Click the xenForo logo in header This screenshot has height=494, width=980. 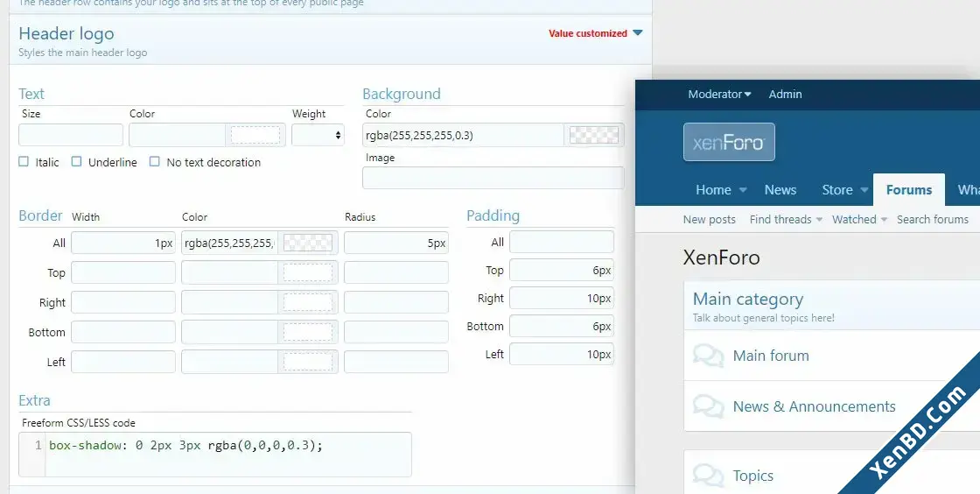coord(729,142)
